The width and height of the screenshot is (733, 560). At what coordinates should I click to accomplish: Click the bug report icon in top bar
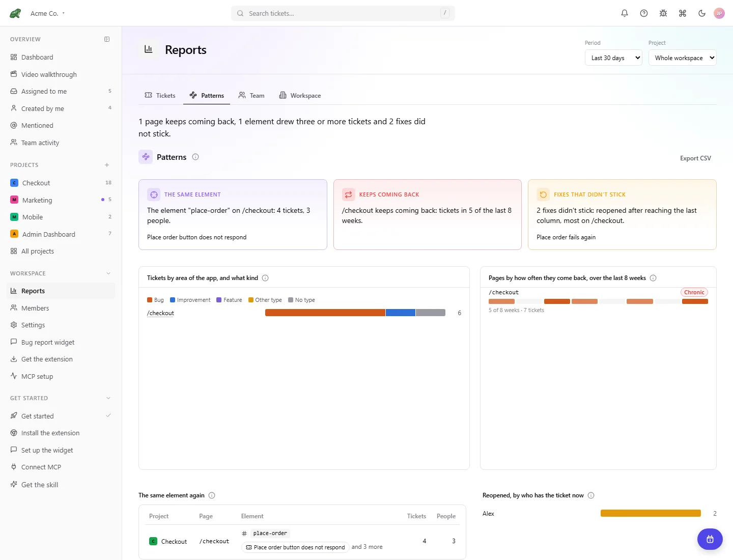pyautogui.click(x=663, y=13)
